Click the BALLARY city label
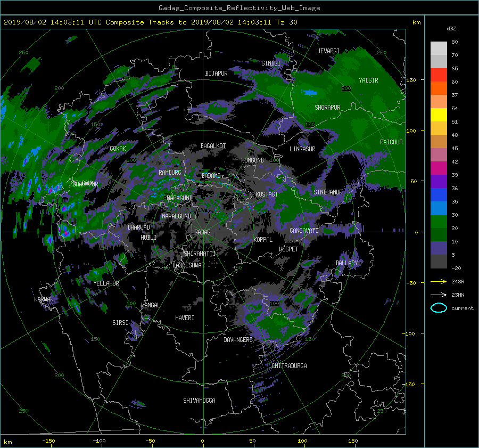Image resolution: width=479 pixels, height=448 pixels. click(346, 263)
